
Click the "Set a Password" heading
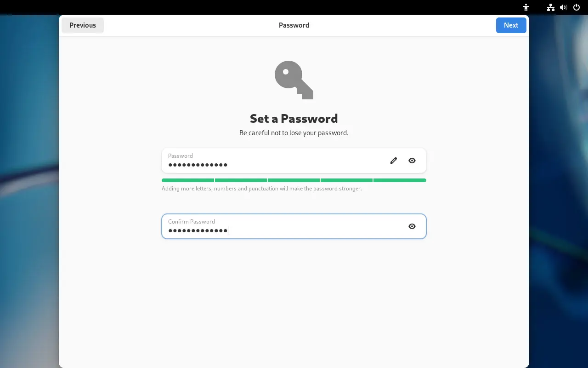(x=294, y=119)
